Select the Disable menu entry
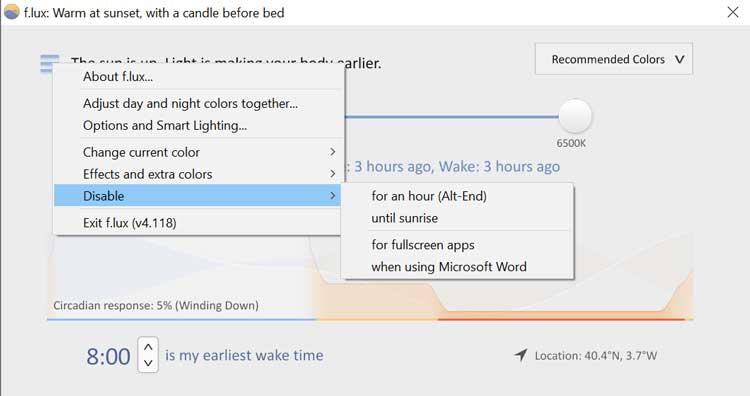 [x=197, y=196]
